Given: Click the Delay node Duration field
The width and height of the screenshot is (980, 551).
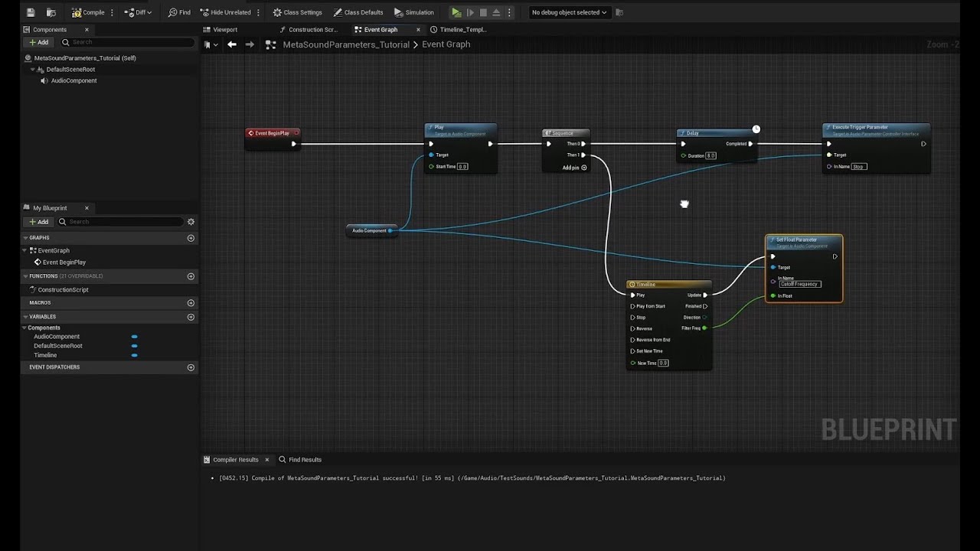Looking at the screenshot, I should [x=710, y=155].
